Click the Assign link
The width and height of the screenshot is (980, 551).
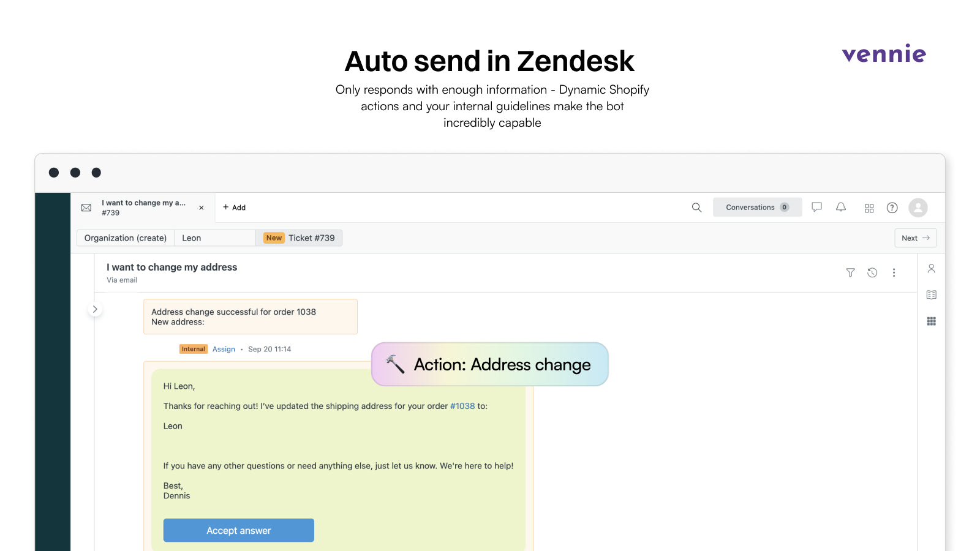pos(224,349)
